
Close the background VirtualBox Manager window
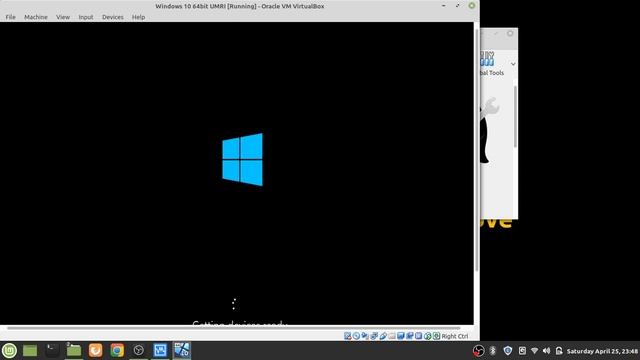pos(510,33)
